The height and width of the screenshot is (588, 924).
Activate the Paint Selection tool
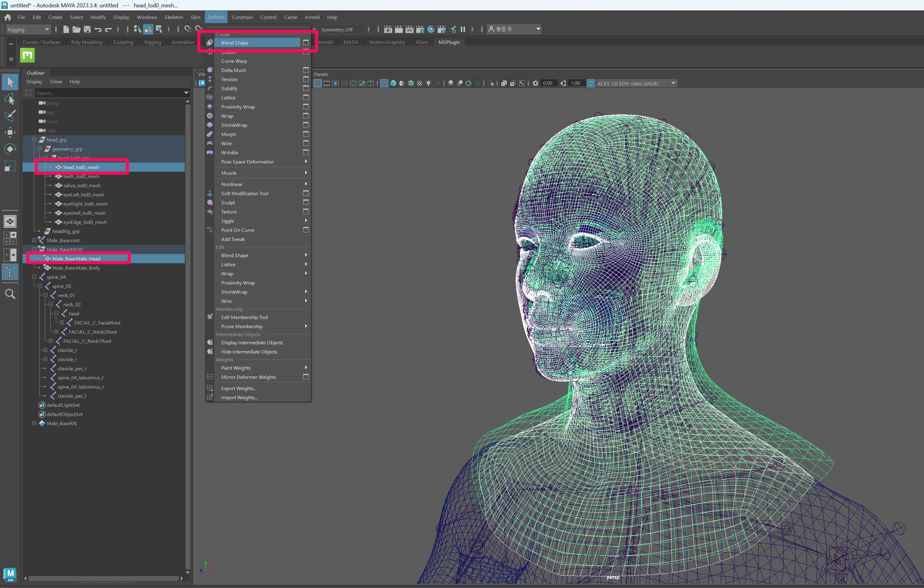point(10,116)
